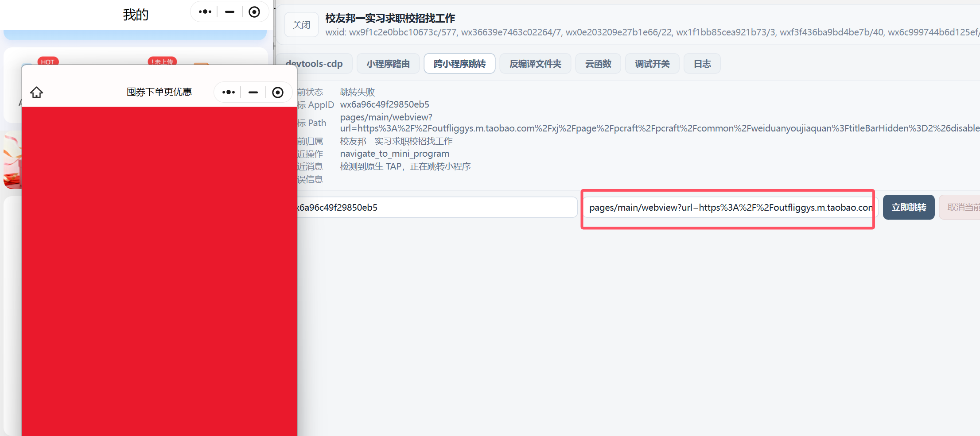Viewport: 980px width, 436px height.
Task: Click the 当前归属 value 校友邦一实习求职校招找工作
Action: (x=396, y=141)
